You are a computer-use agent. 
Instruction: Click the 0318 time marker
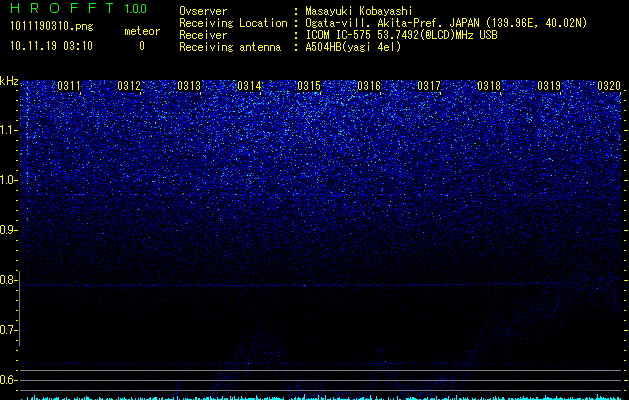coord(489,86)
